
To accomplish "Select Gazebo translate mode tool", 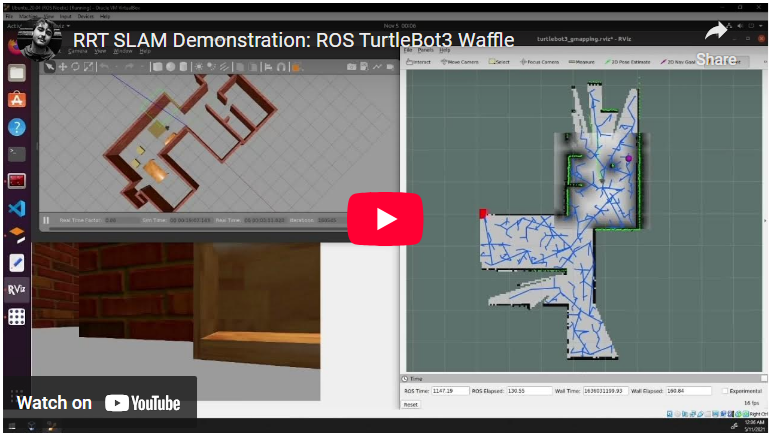I will 62,67.
